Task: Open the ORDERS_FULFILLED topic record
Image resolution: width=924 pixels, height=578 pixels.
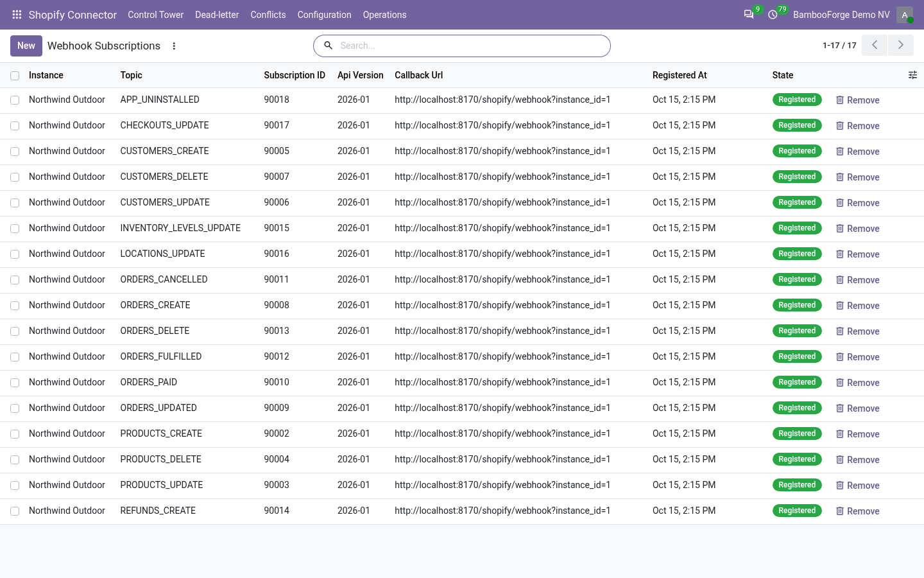Action: pos(161,356)
